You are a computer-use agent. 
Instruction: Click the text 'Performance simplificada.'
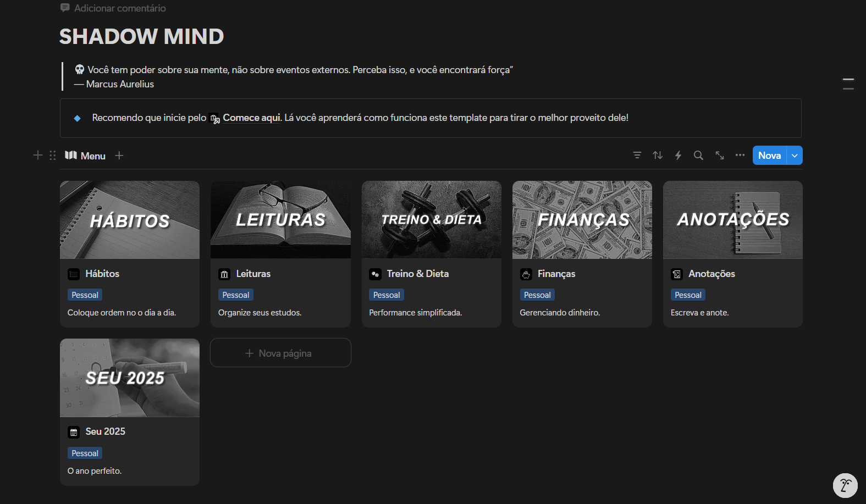(415, 313)
